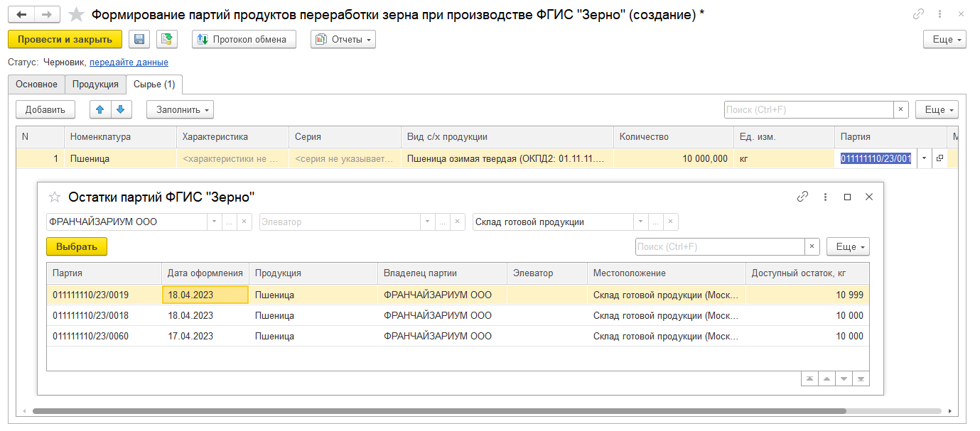Switch to the Основное tab
The width and height of the screenshot is (980, 431).
(x=36, y=84)
